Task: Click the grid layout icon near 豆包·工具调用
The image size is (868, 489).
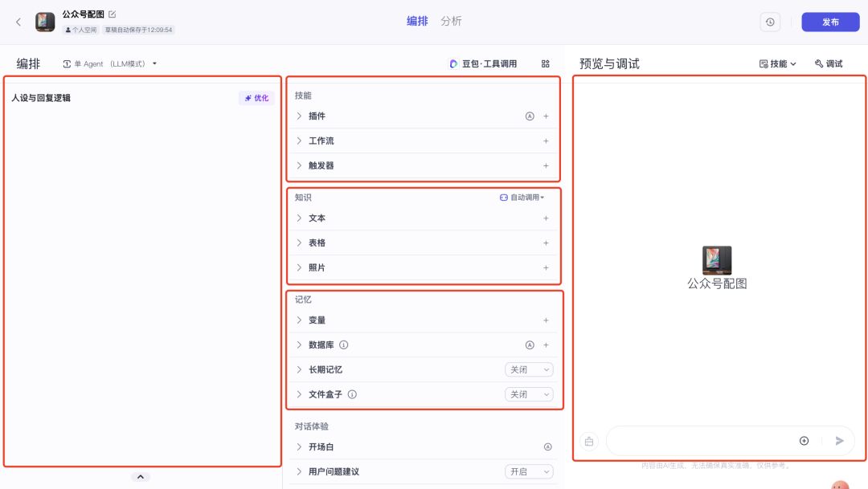Action: click(546, 63)
